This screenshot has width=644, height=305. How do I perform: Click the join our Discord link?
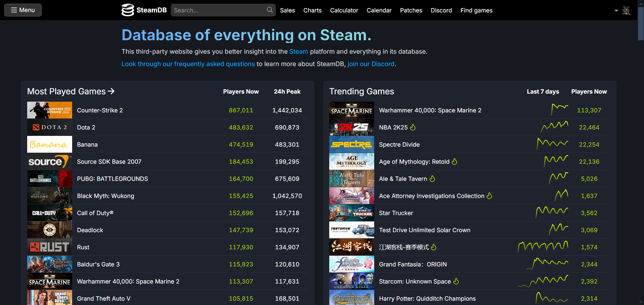click(x=371, y=64)
